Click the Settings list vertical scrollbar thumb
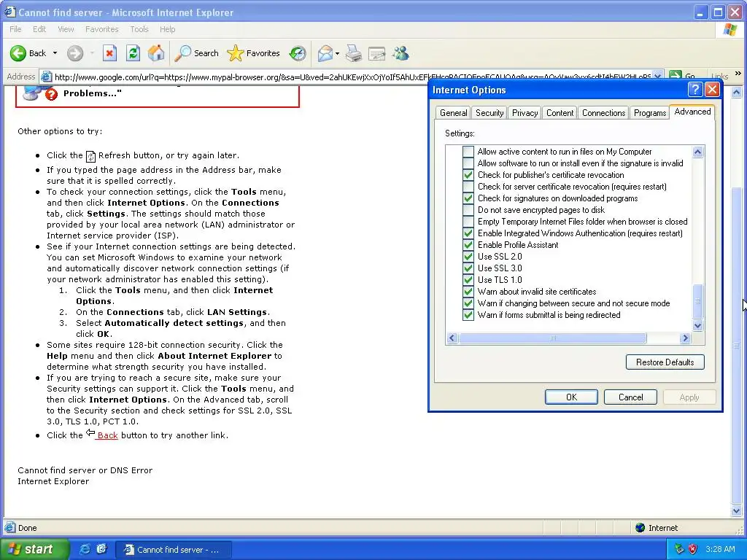 pyautogui.click(x=697, y=301)
